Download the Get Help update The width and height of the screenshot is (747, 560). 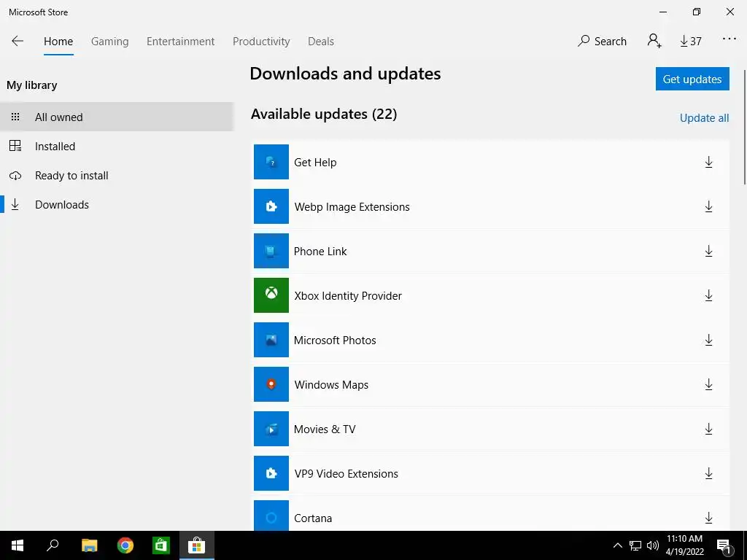coord(708,163)
